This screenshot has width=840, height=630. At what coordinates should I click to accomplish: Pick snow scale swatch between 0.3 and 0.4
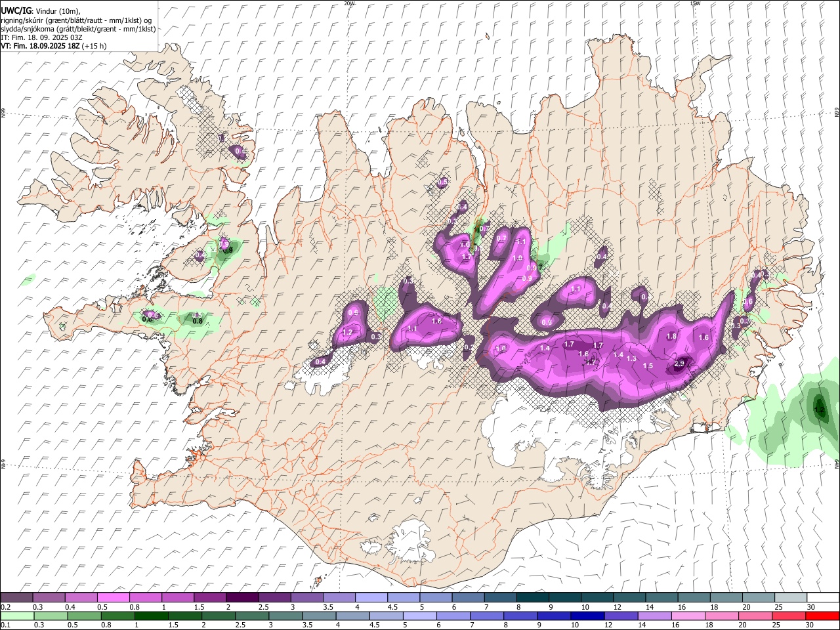[49, 598]
